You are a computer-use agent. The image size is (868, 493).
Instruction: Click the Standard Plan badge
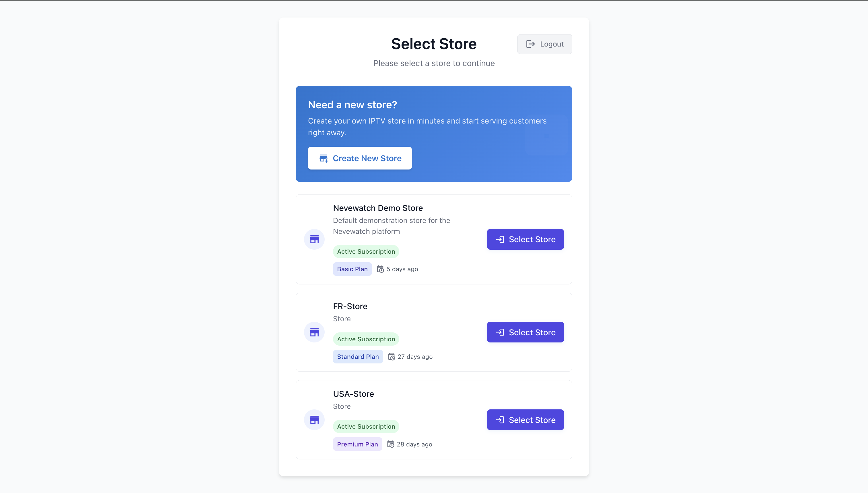pos(358,357)
